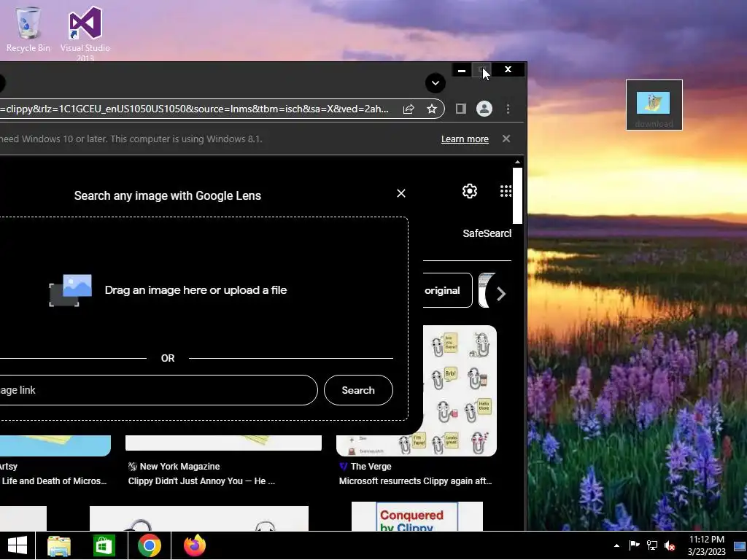Click the muted volume tray icon
The image size is (747, 560).
[670, 545]
